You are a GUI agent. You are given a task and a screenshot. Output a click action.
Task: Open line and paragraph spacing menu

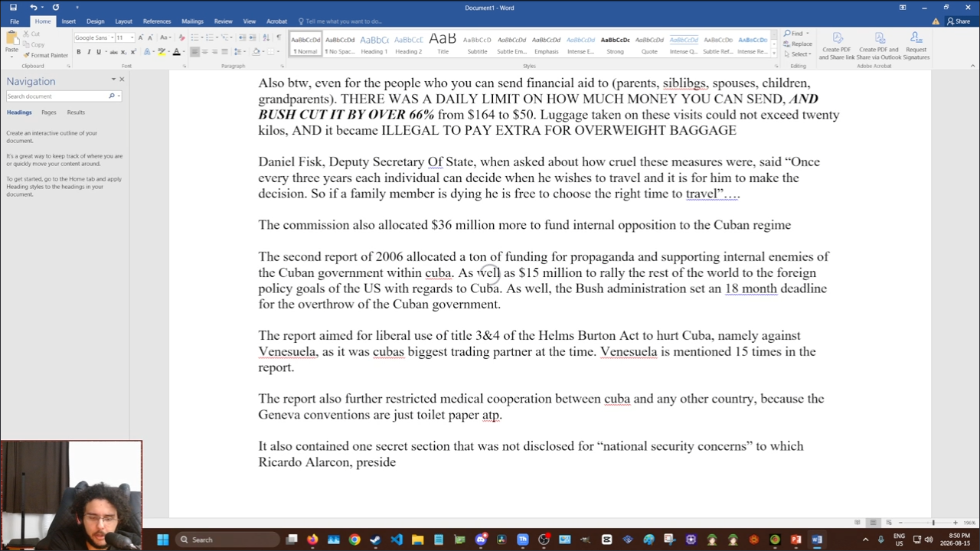tap(241, 52)
